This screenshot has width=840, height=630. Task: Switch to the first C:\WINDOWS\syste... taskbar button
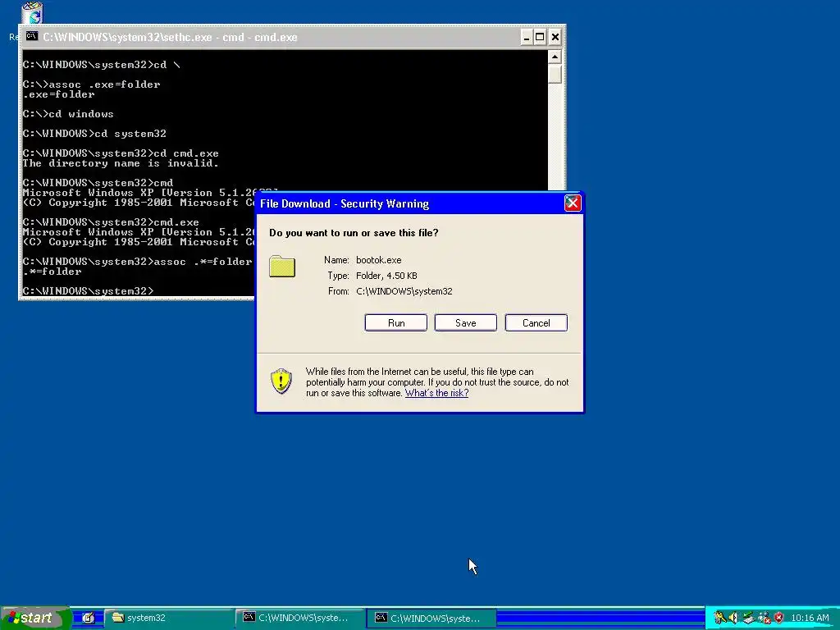[x=300, y=618]
